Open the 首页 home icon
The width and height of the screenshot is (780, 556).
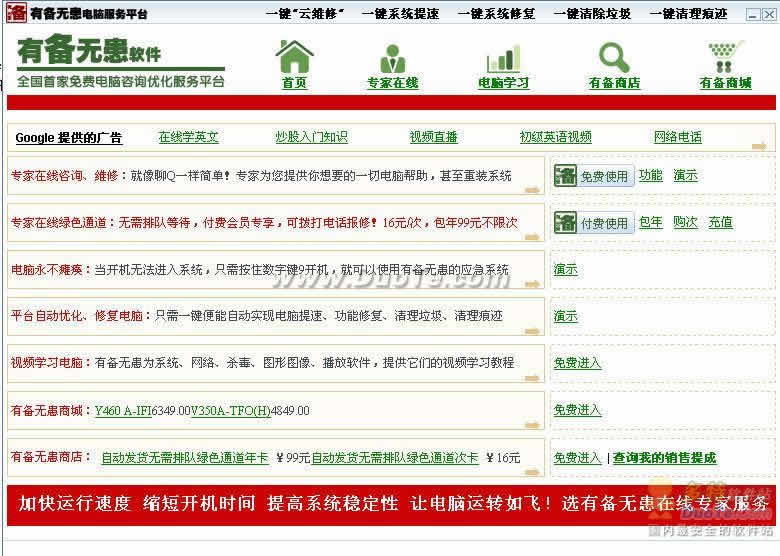click(294, 64)
